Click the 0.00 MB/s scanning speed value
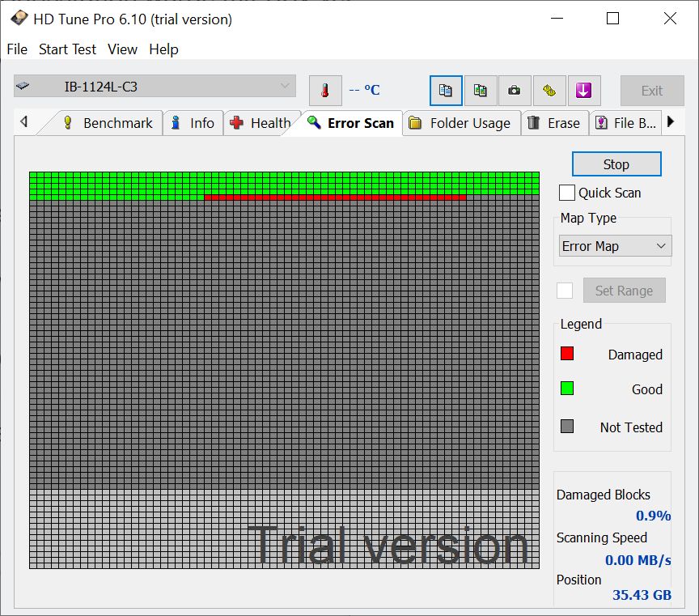 (x=638, y=560)
